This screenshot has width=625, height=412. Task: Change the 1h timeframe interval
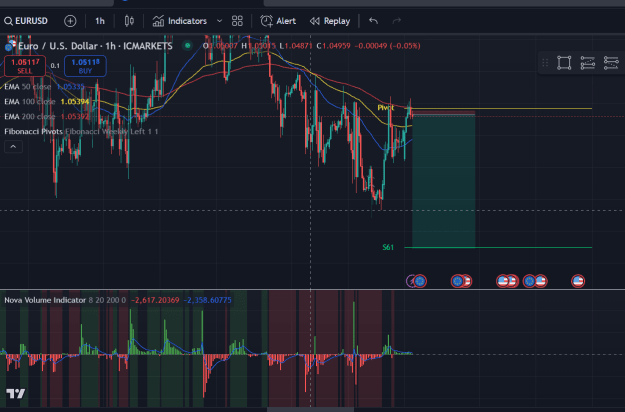point(100,21)
